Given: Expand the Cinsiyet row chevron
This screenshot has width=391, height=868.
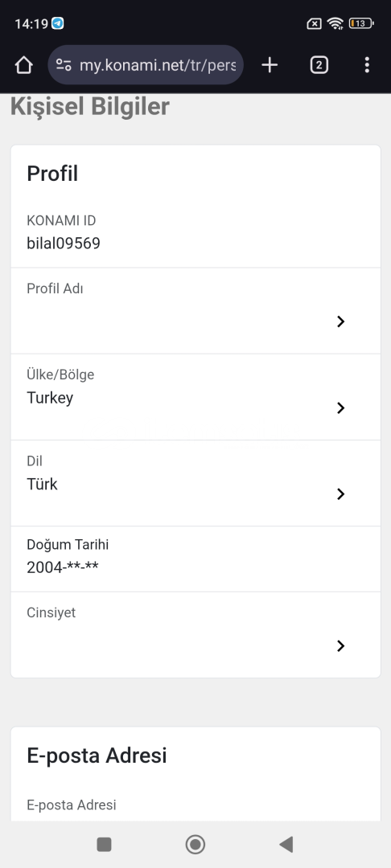Looking at the screenshot, I should click(x=340, y=646).
